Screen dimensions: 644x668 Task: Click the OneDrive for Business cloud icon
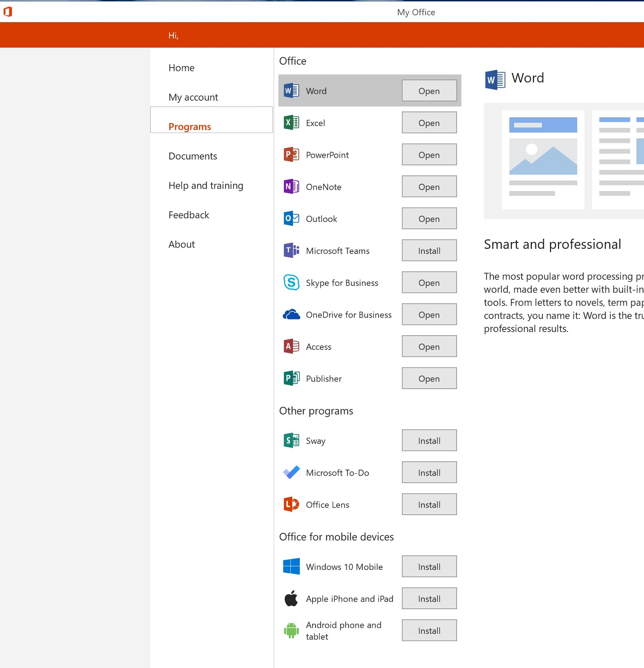(x=291, y=314)
